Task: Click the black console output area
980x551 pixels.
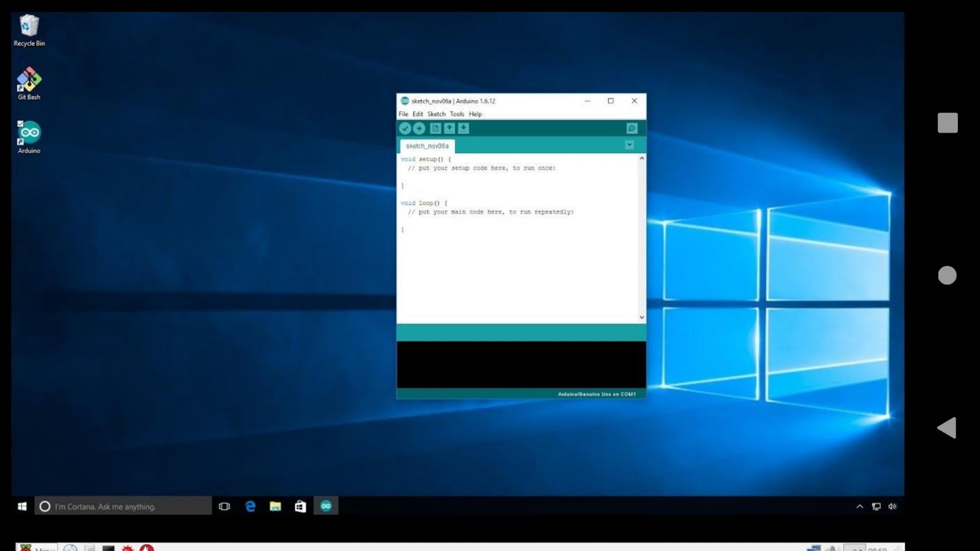Action: 521,365
